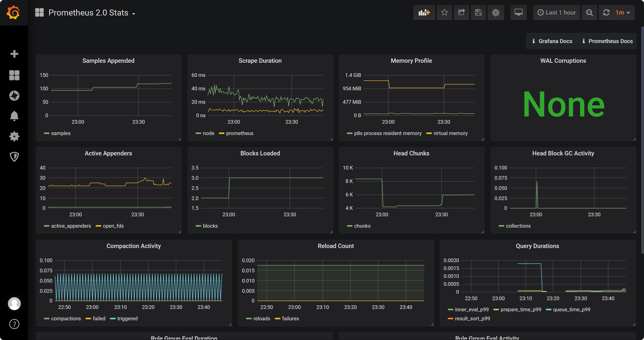This screenshot has height=340, width=644.
Task: Open the Grafana home logo
Action: coord(13,13)
